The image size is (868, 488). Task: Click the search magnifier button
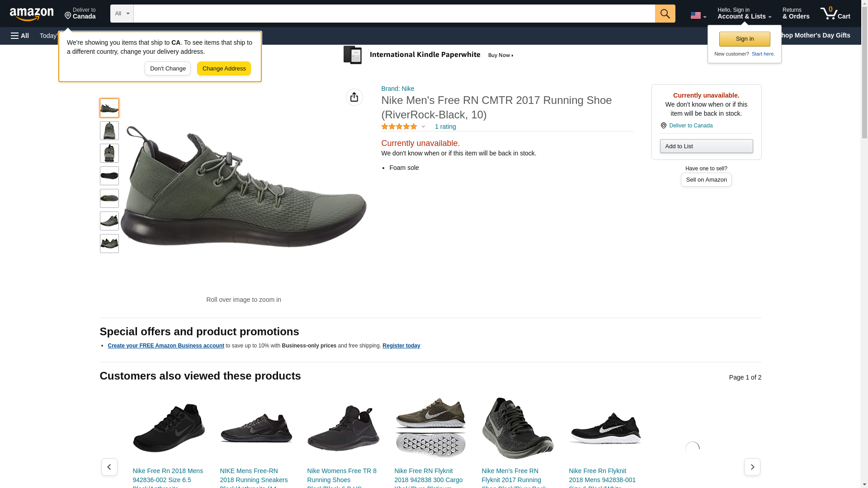(x=665, y=14)
